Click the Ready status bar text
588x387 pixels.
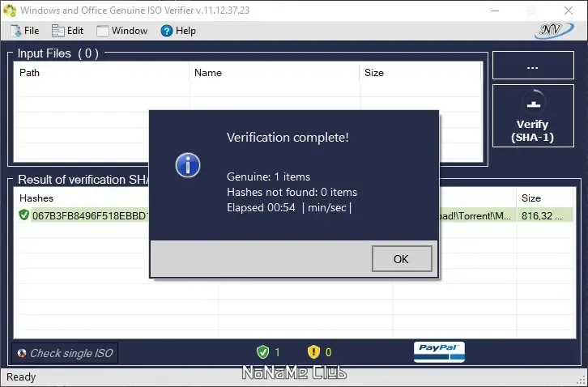[x=21, y=376]
